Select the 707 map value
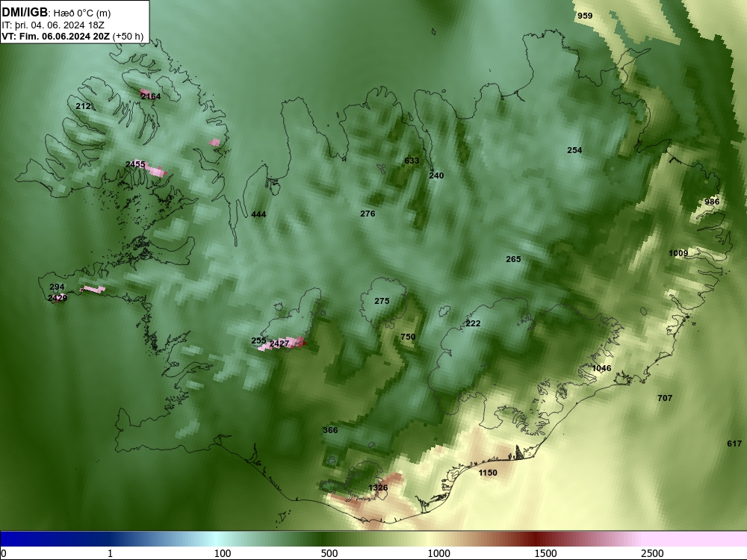Viewport: 747px width, 560px height. [x=665, y=398]
